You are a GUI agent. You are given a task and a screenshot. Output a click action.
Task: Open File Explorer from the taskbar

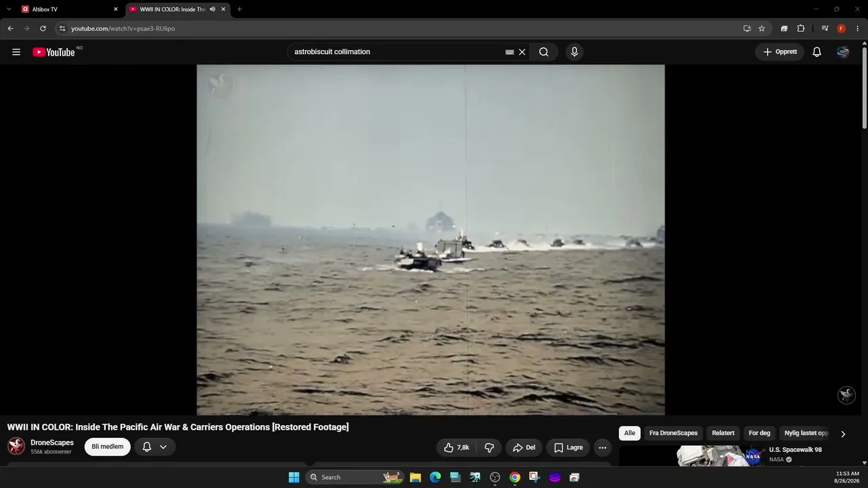[415, 477]
